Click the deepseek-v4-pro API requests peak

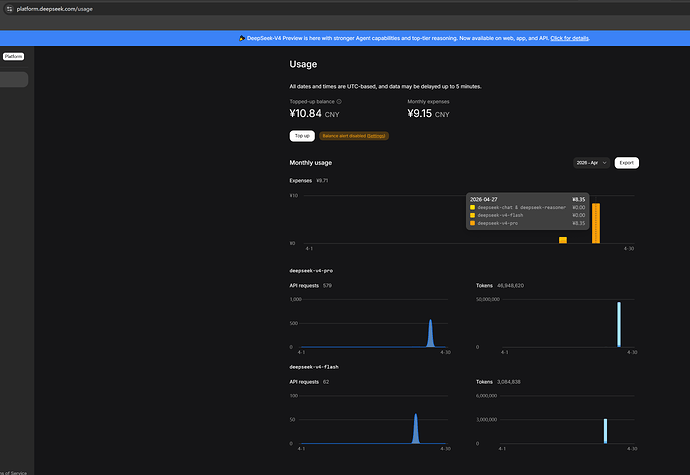[430, 333]
